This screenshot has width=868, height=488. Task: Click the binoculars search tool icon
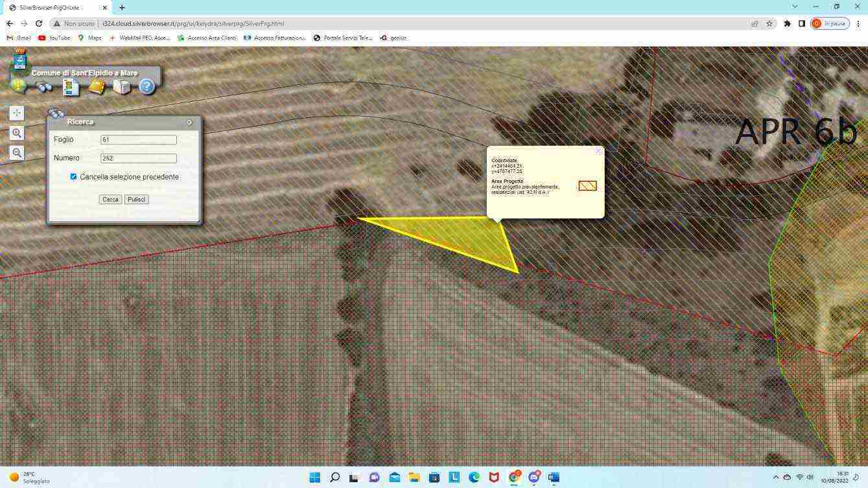coord(44,87)
